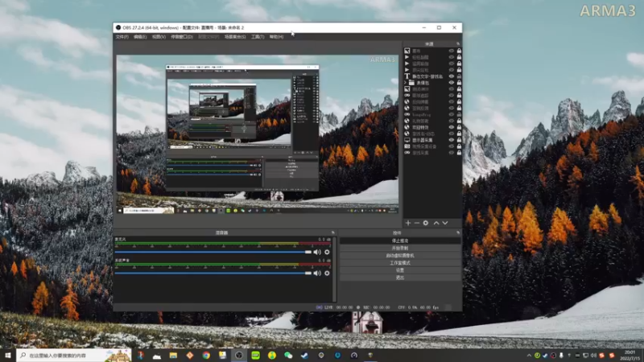Viewport: 644px width, 362px height.
Task: Mute the 系统声音 channel via its speaker icon
Action: [317, 274]
